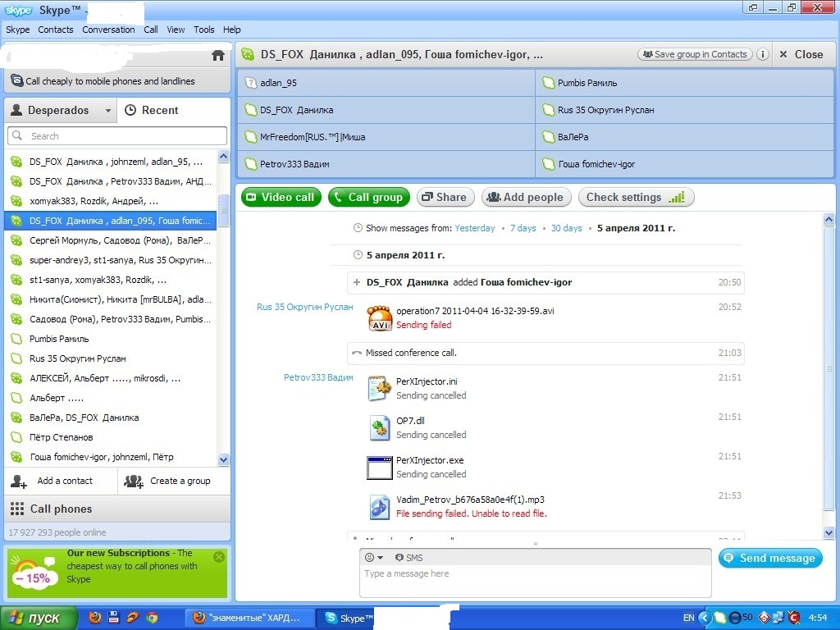Expand tray icons with the arrow button

(x=705, y=618)
